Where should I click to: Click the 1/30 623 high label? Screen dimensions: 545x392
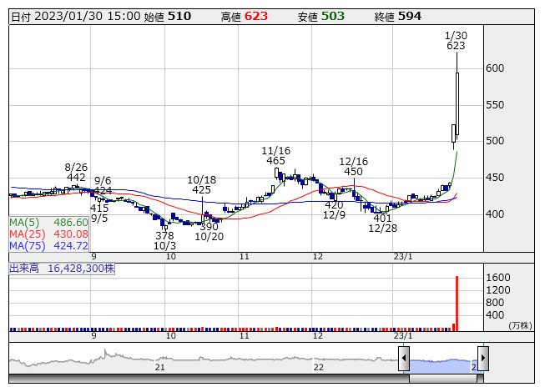click(456, 41)
